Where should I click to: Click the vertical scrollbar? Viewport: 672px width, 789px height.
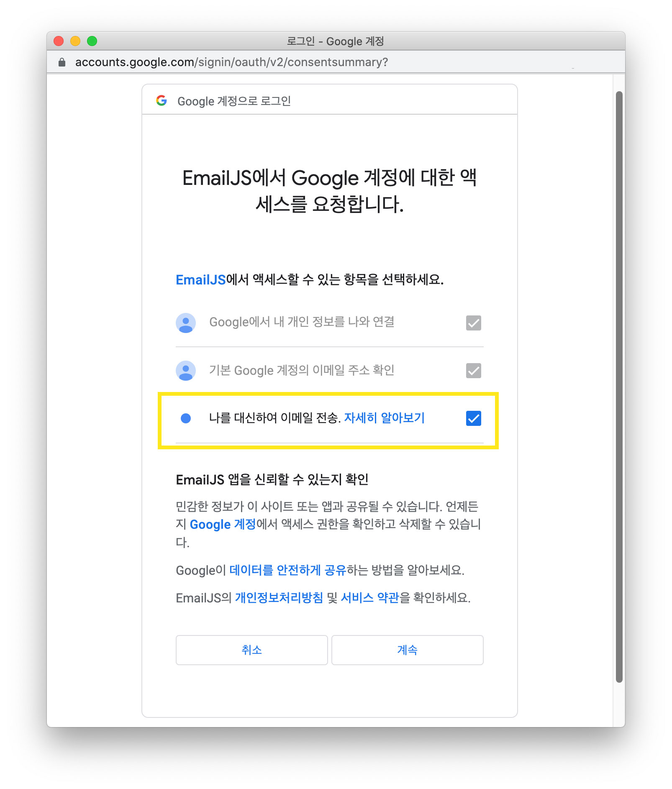pyautogui.click(x=619, y=387)
